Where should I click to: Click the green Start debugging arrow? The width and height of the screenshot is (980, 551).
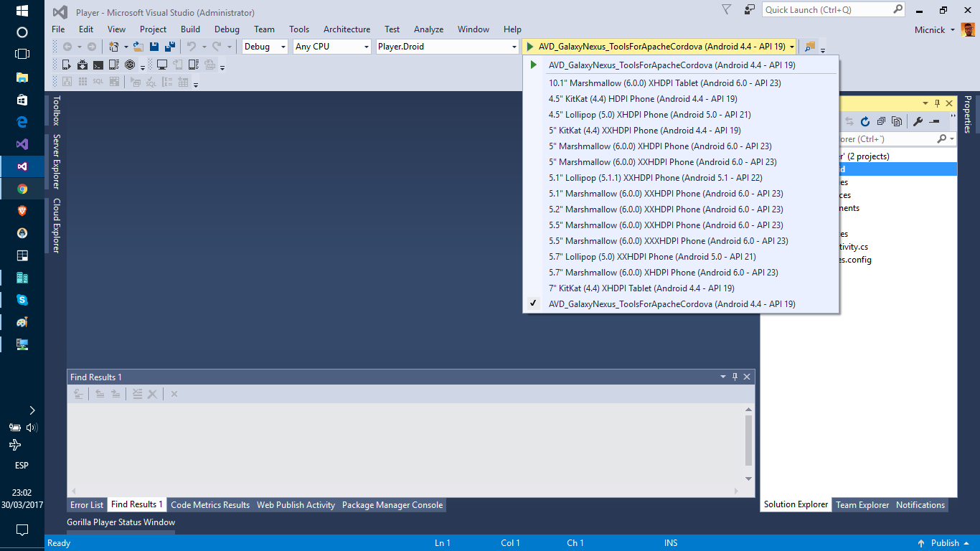point(530,47)
